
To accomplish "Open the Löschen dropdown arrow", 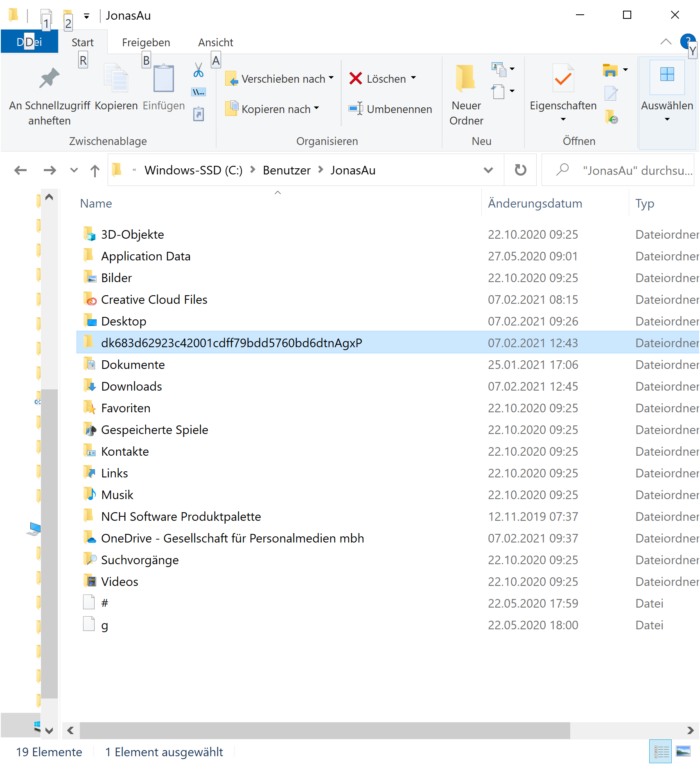I will point(413,78).
